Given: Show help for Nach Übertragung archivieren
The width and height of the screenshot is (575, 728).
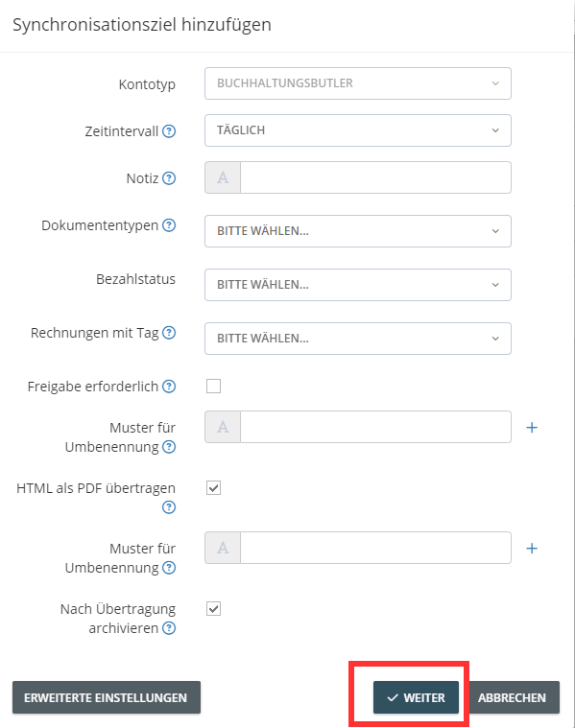Looking at the screenshot, I should point(169,628).
